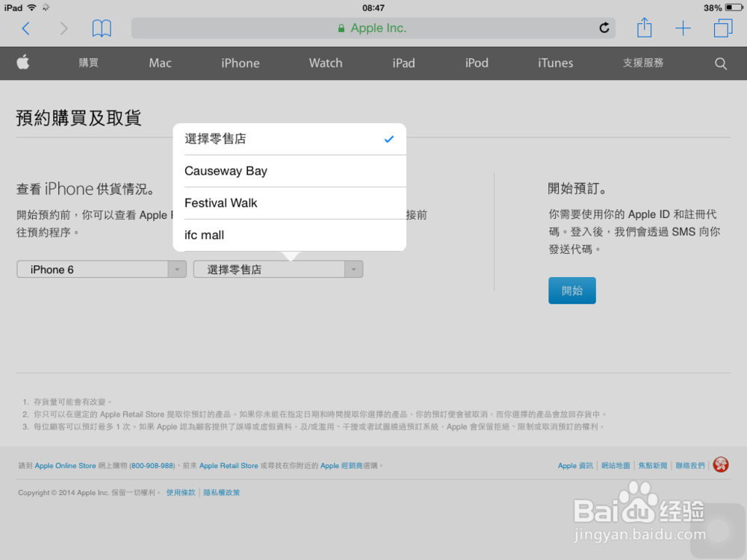
Task: Tap the 08:47 clock in status bar
Action: pyautogui.click(x=373, y=7)
